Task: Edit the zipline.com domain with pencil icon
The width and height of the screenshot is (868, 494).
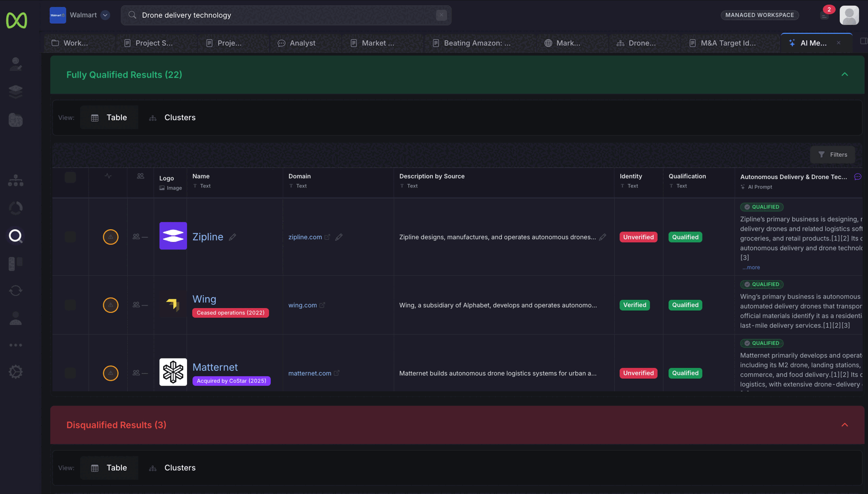Action: point(339,237)
